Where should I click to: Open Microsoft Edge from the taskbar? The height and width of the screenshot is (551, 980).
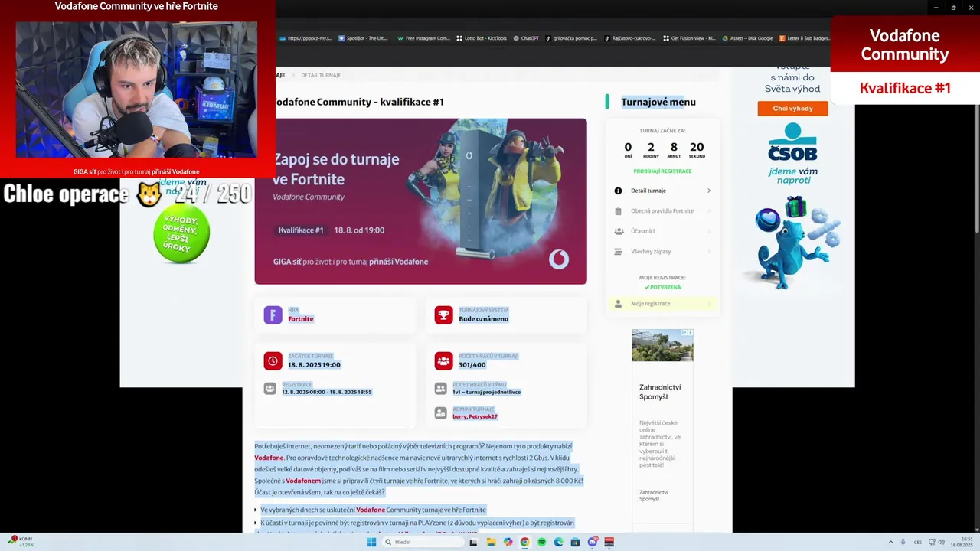(x=558, y=542)
